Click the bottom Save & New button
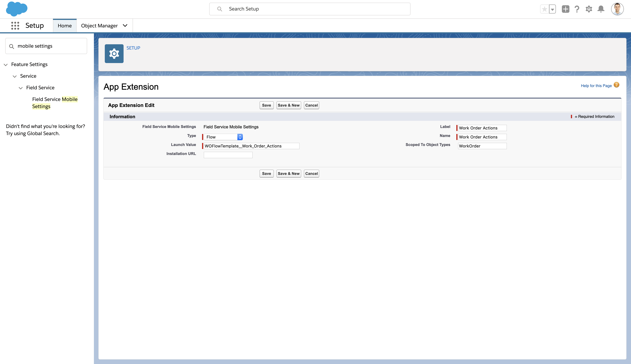631x364 pixels. (x=289, y=174)
